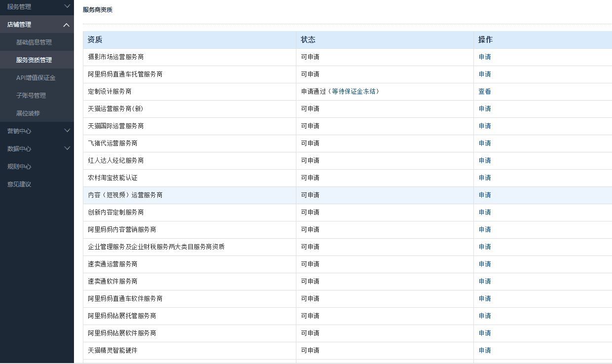The height and width of the screenshot is (364, 612).
Task: Select 内容（短视频）运营服务商 cell text
Action: click(125, 195)
